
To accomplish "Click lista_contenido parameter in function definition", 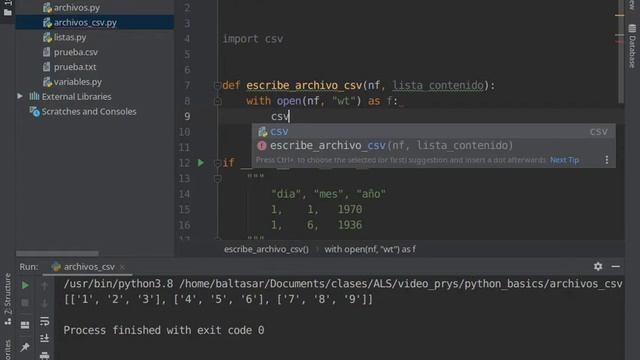I will 438,85.
